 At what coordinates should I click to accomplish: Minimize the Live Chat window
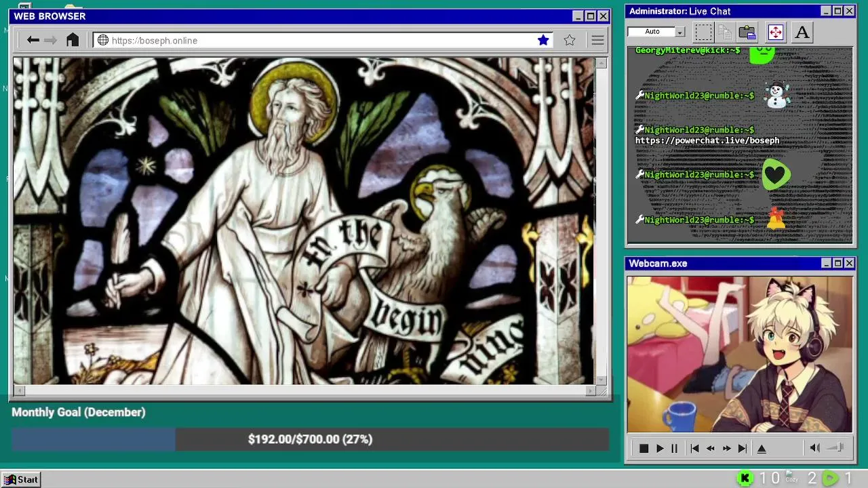point(825,11)
